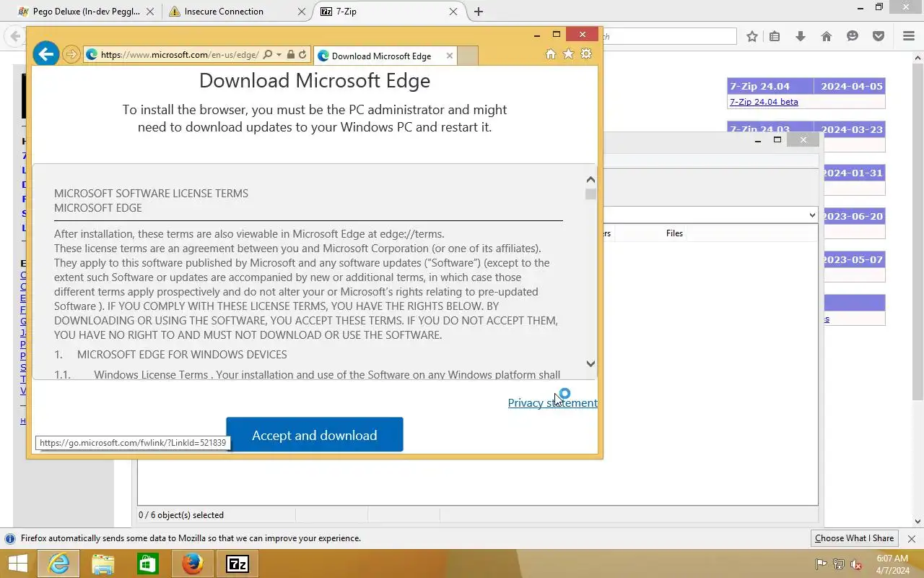
Task: Open Windows Store from taskbar
Action: (148, 564)
